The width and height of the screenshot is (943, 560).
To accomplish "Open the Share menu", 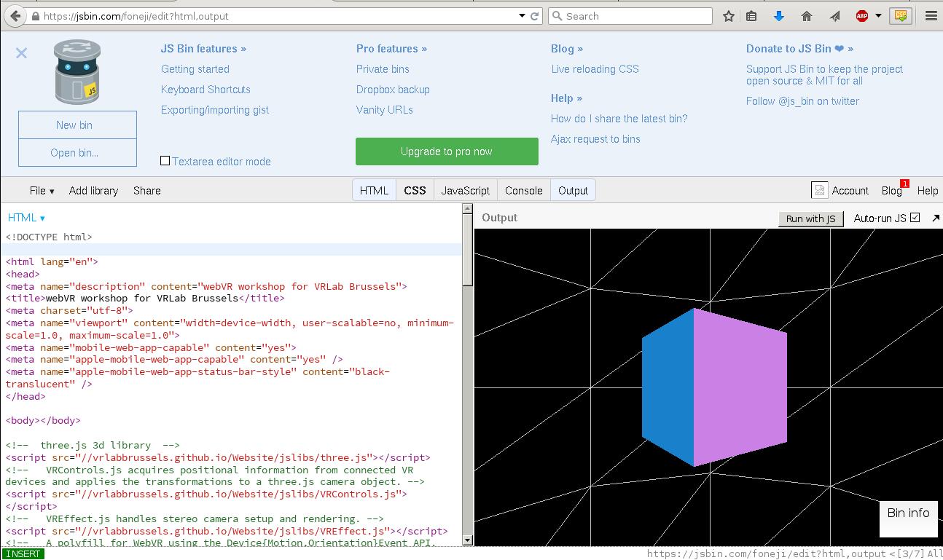I will pos(146,191).
